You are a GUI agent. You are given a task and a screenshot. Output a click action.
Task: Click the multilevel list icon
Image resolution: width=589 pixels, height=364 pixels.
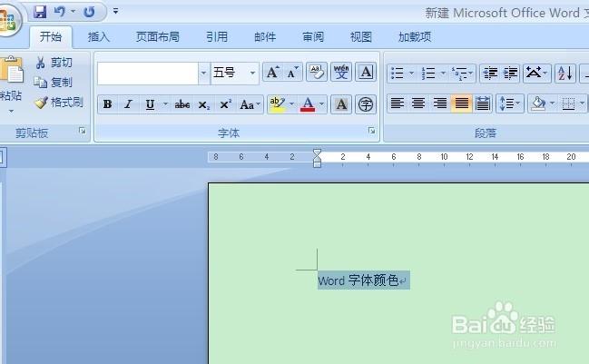point(460,73)
